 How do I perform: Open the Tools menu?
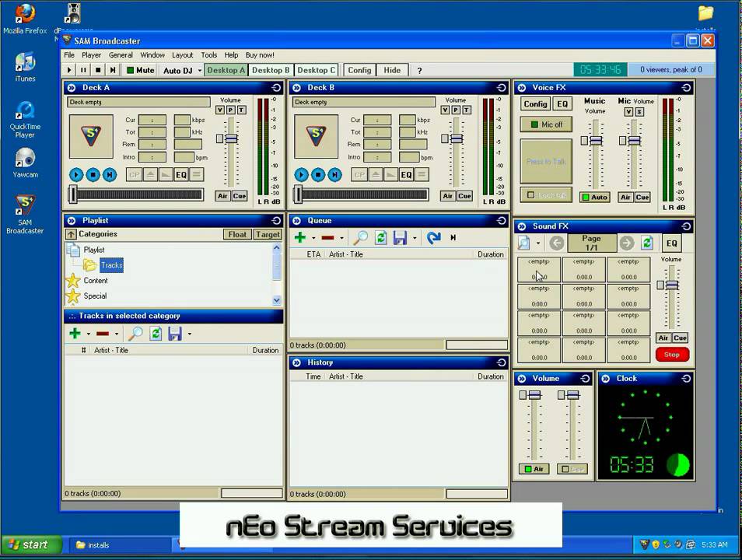208,55
